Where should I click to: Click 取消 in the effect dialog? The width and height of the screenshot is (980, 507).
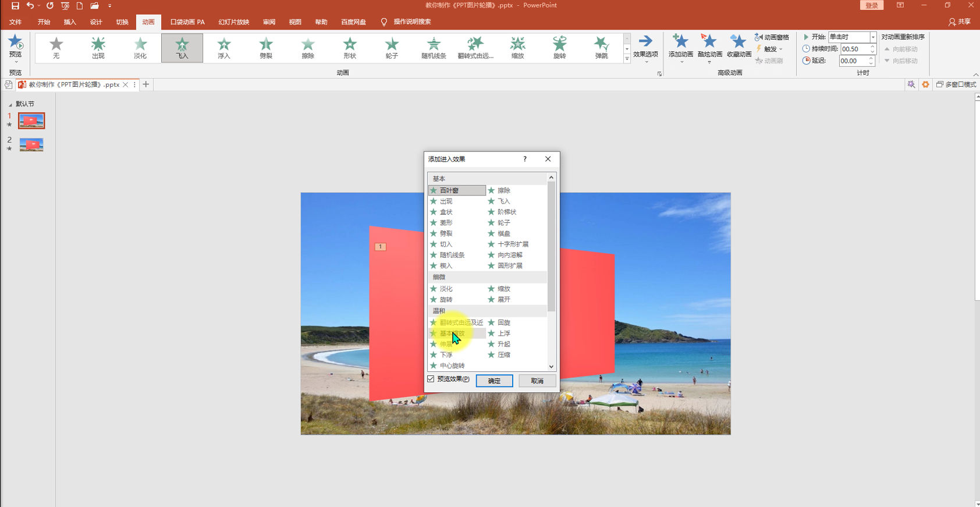[x=537, y=381]
